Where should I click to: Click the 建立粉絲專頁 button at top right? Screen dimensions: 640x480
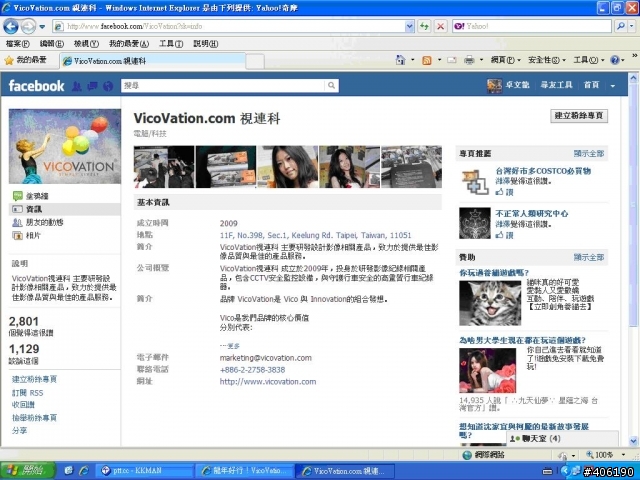click(x=579, y=116)
